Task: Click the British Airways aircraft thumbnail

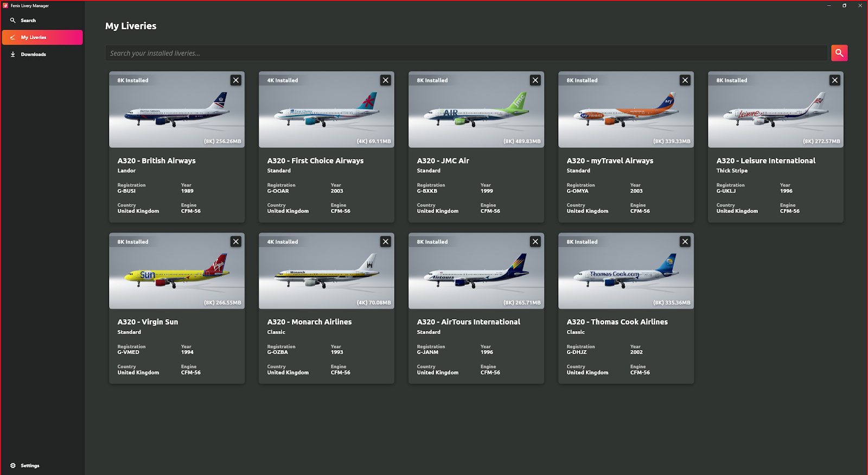Action: [177, 110]
